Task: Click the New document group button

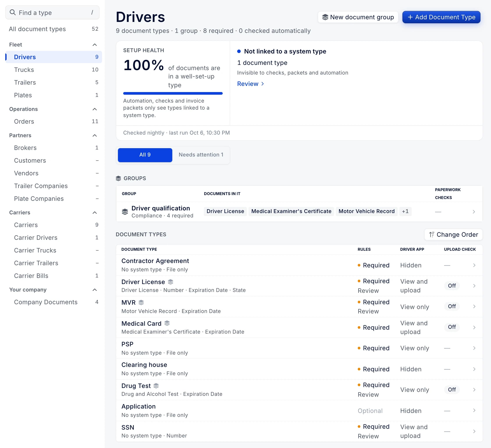Action: tap(358, 17)
